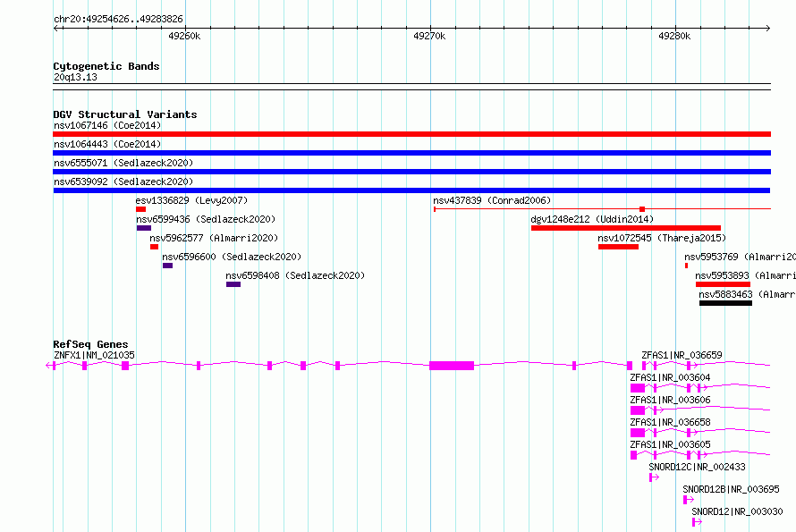Click nsv6596600 (Sedlazeck2020) label
The width and height of the screenshot is (796, 532).
tap(232, 257)
